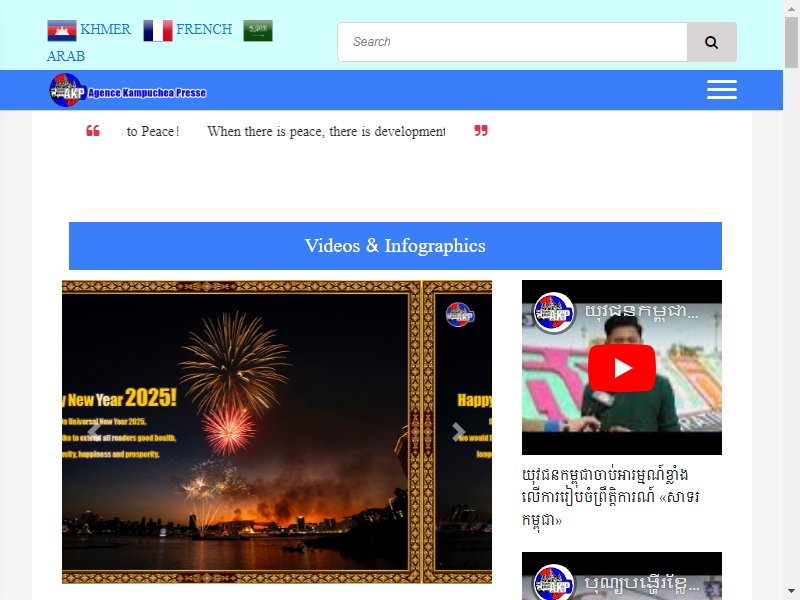This screenshot has height=600, width=800.
Task: Play the first YouTube video
Action: pos(621,368)
